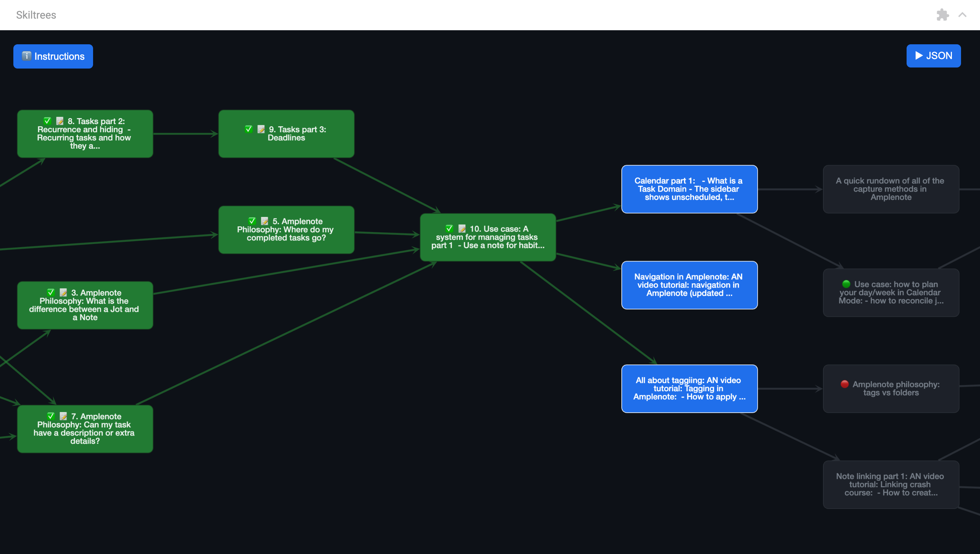The width and height of the screenshot is (980, 554).
Task: Open the Instructions button
Action: (x=53, y=56)
